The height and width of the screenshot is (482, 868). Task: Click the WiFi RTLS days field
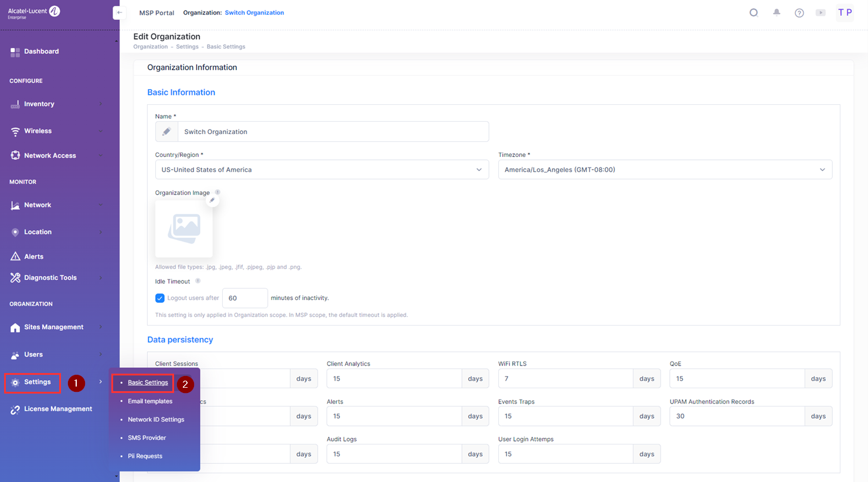coord(566,379)
